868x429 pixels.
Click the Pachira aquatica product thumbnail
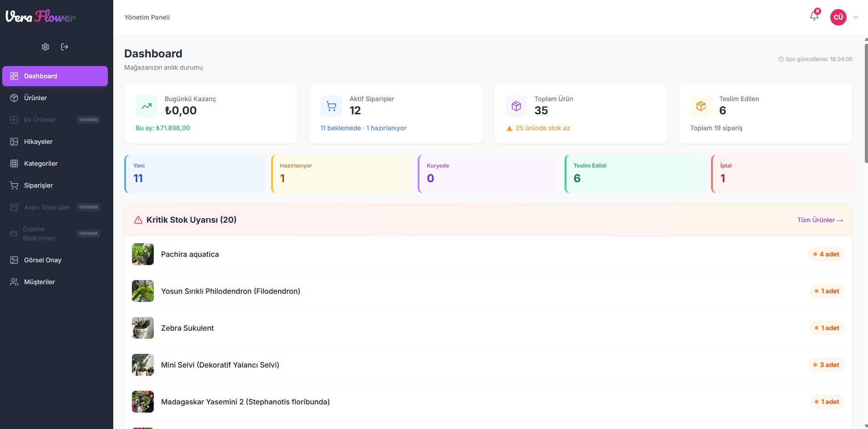[143, 254]
